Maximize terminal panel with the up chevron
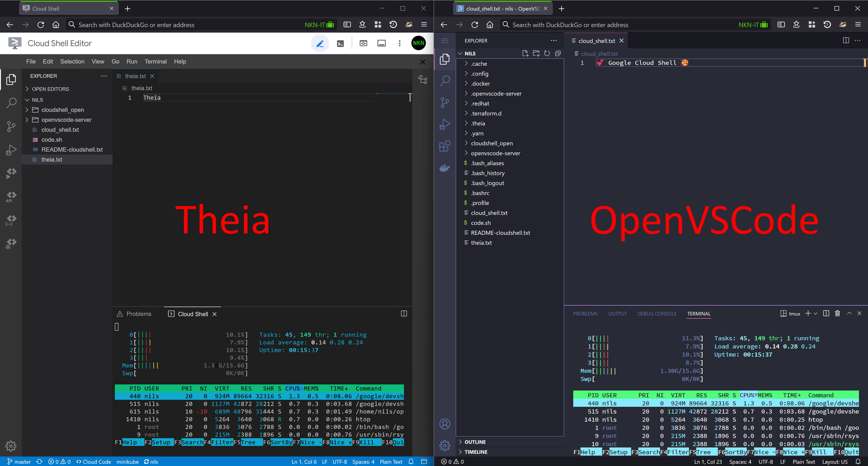The height and width of the screenshot is (466, 868). (849, 313)
